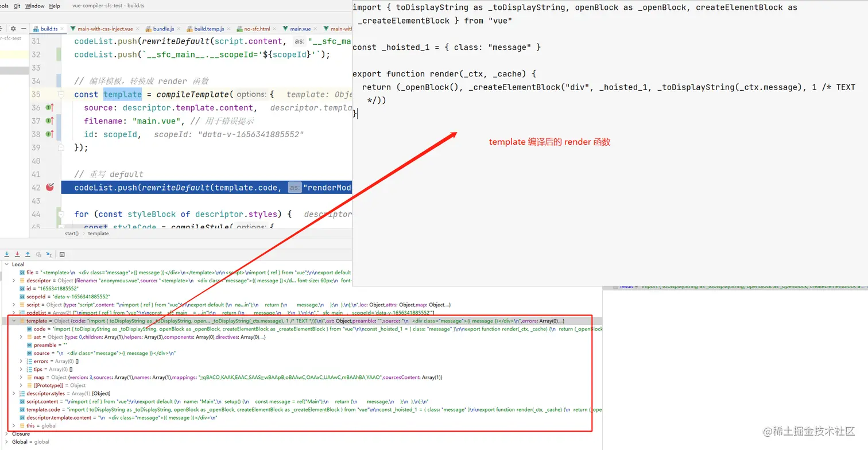The image size is (868, 450).
Task: Expand the descriptor variable node
Action: point(14,281)
